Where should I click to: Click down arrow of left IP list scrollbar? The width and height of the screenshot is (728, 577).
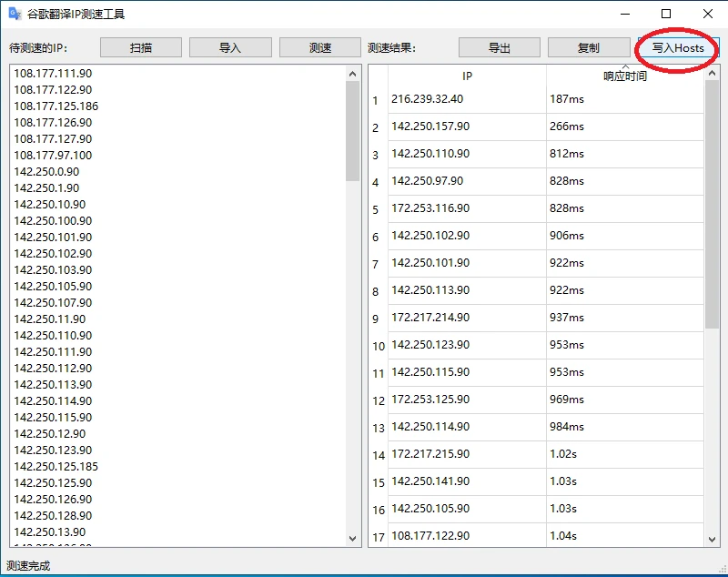point(352,539)
